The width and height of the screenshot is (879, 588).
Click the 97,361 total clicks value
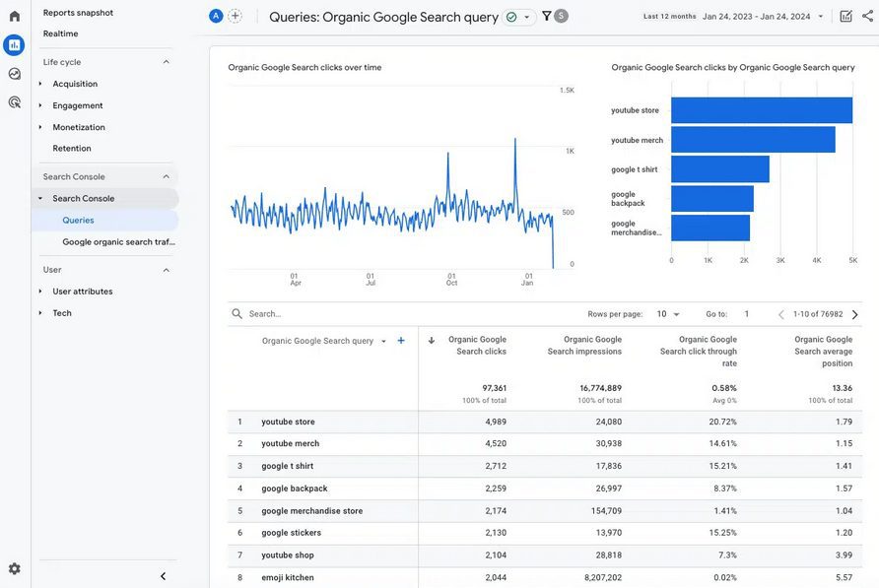[x=494, y=388]
